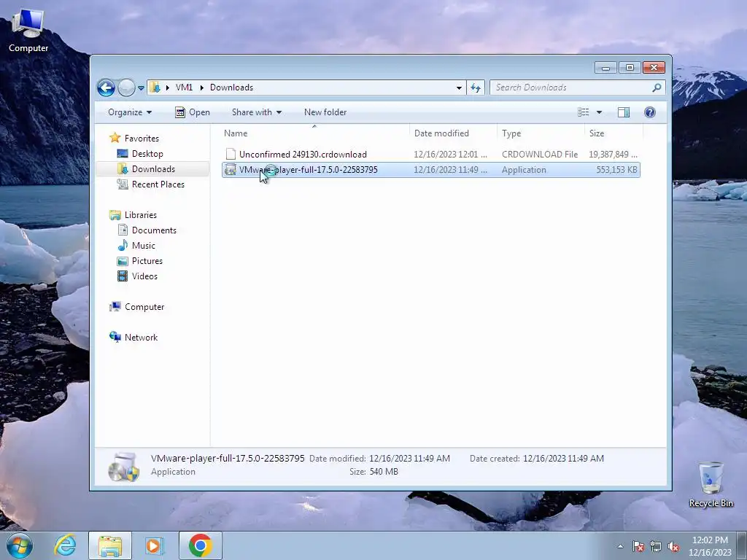The width and height of the screenshot is (747, 560).
Task: Click the Action Center flag tray icon
Action: coord(638,546)
